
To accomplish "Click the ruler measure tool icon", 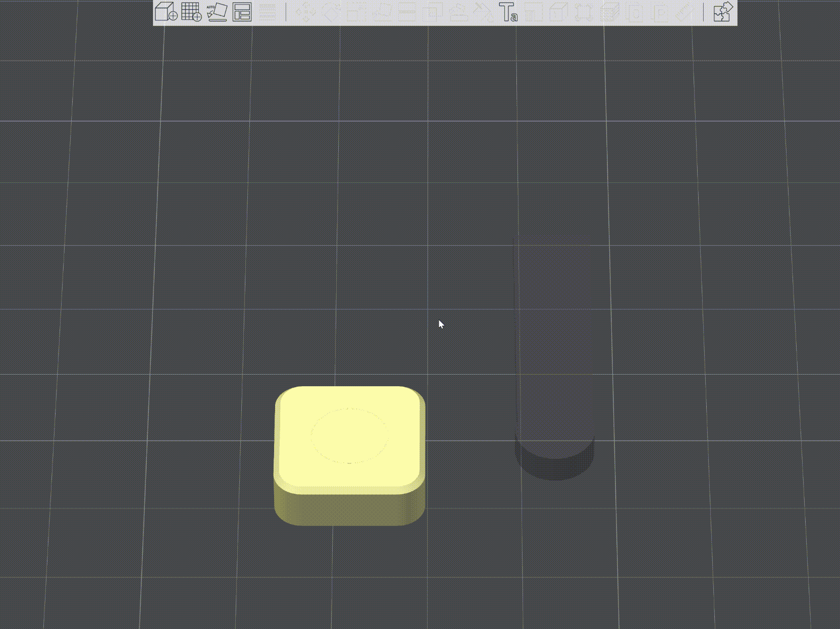I will click(x=685, y=12).
